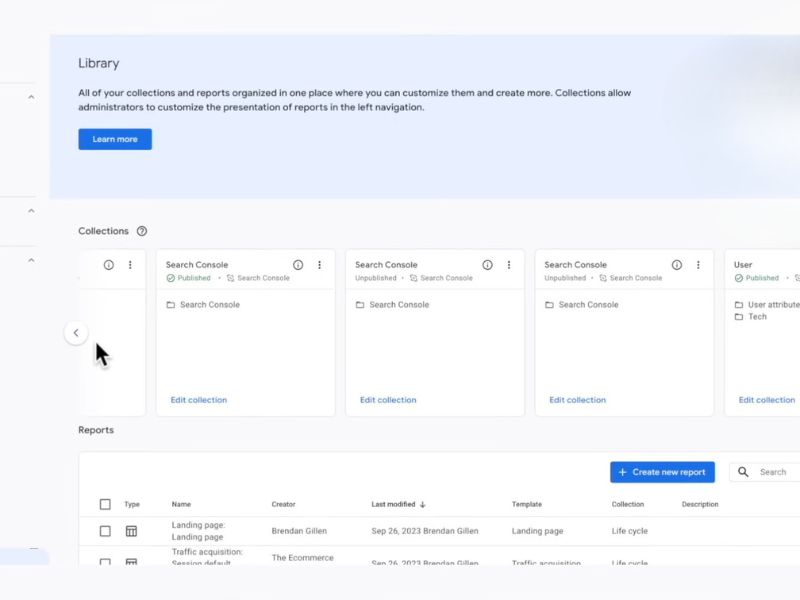
Task: Click the search icon above the reports table
Action: click(742, 471)
